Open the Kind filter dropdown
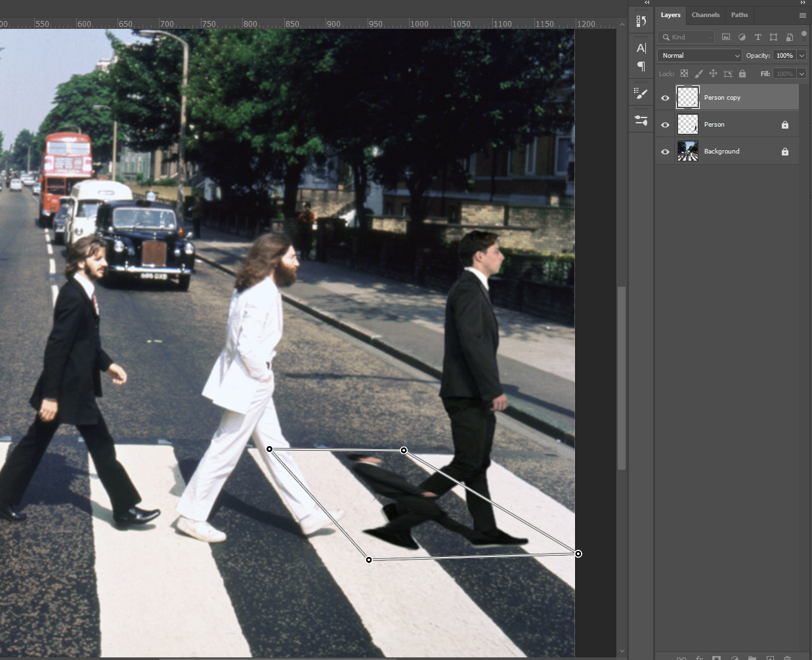Viewport: 812px width, 660px height. [x=687, y=37]
